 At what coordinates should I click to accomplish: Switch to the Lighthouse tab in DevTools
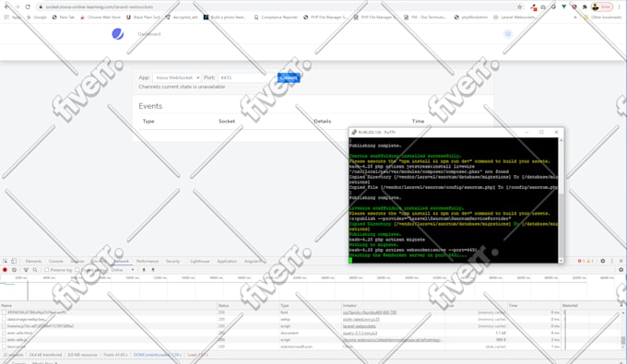pos(199,261)
